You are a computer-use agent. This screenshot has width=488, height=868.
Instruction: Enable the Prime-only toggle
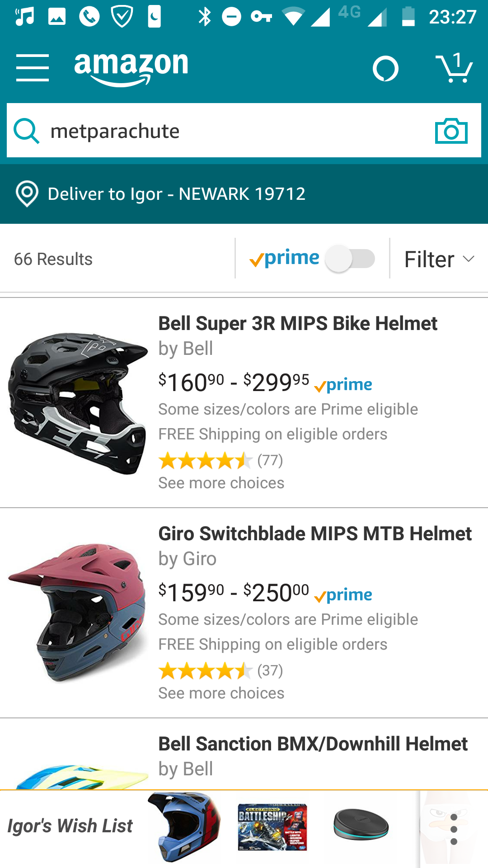[x=351, y=259]
